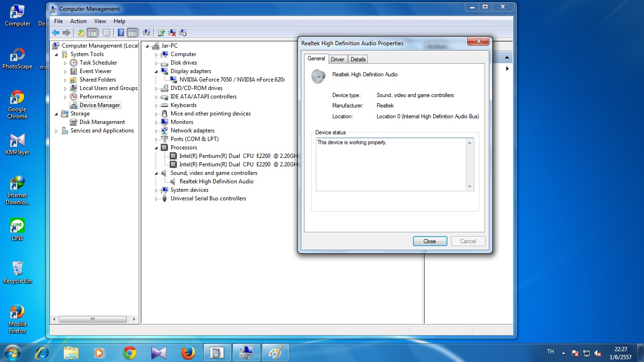Open the View menu
The width and height of the screenshot is (644, 362).
point(100,21)
